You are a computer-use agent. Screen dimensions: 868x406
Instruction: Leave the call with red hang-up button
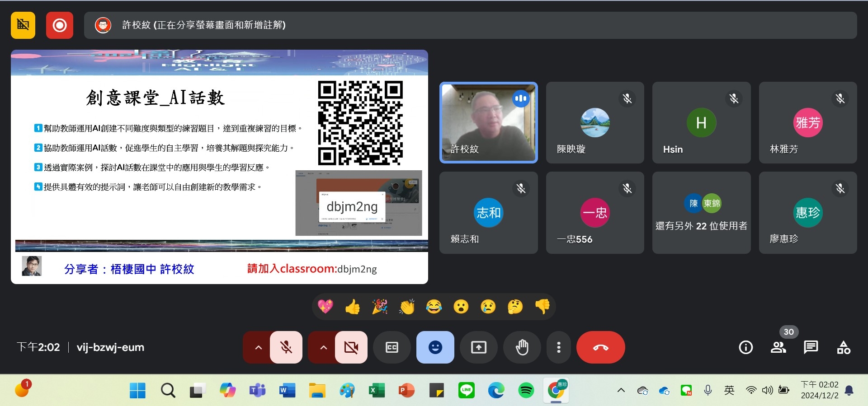tap(600, 347)
